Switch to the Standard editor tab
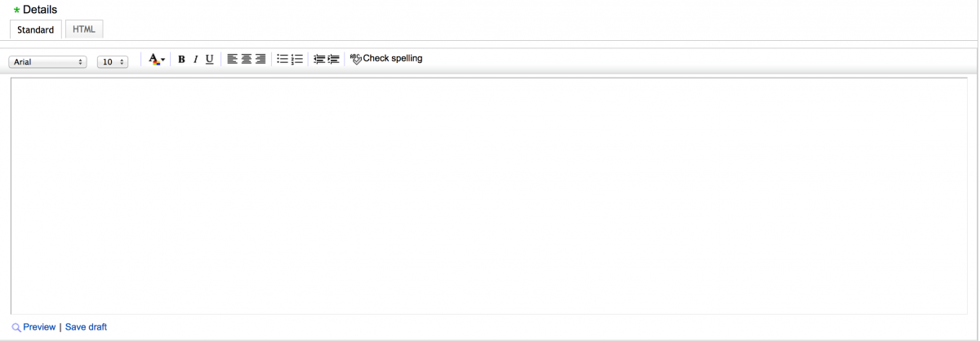 tap(35, 30)
